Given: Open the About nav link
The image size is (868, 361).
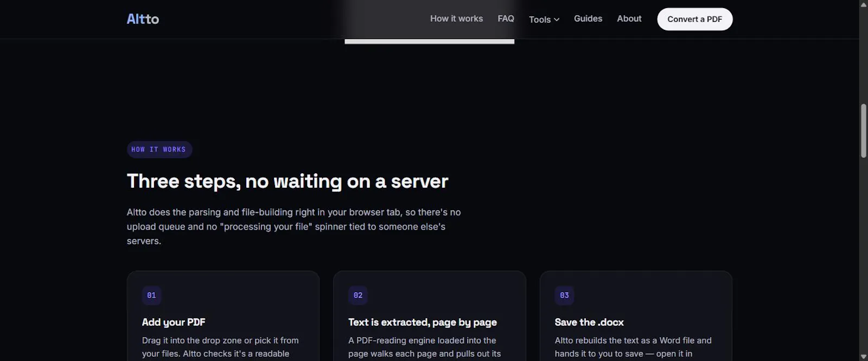Looking at the screenshot, I should [629, 18].
